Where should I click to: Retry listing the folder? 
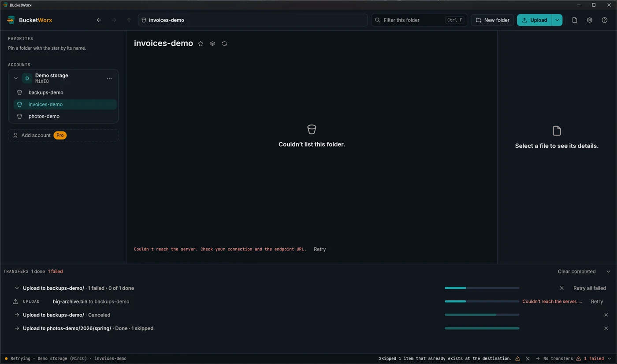[320, 249]
